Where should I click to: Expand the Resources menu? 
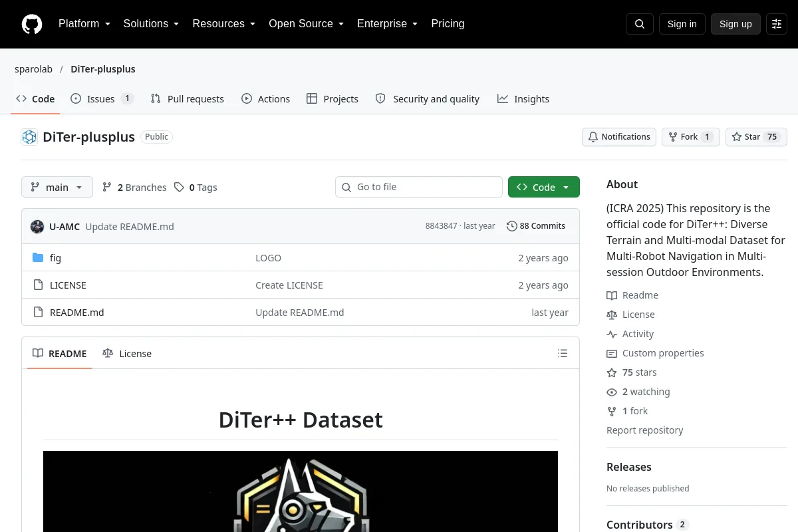tap(224, 24)
